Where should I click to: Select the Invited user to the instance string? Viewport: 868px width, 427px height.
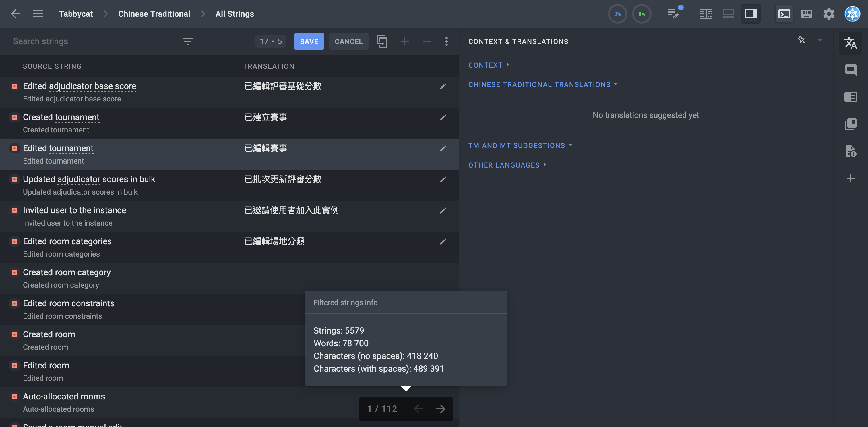click(x=74, y=210)
